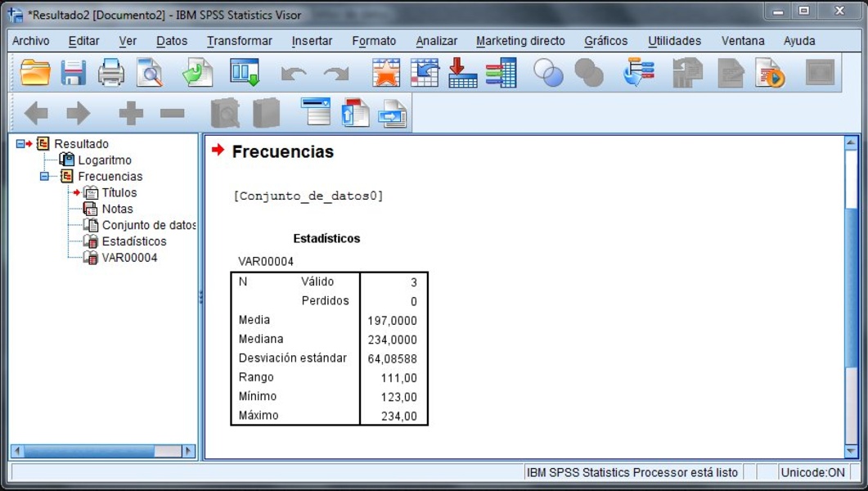Click the Expand plus icon in outline toolbar
The height and width of the screenshot is (491, 868).
click(131, 114)
